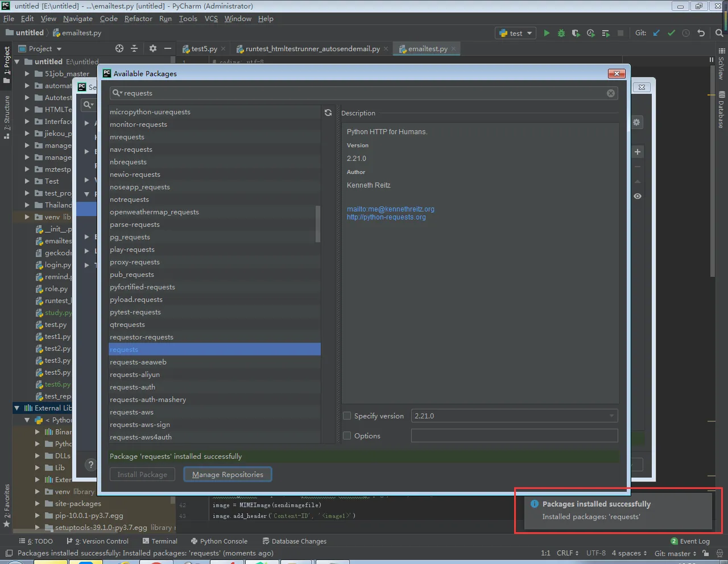This screenshot has width=728, height=564.
Task: Click in the requests search field
Action: click(364, 93)
